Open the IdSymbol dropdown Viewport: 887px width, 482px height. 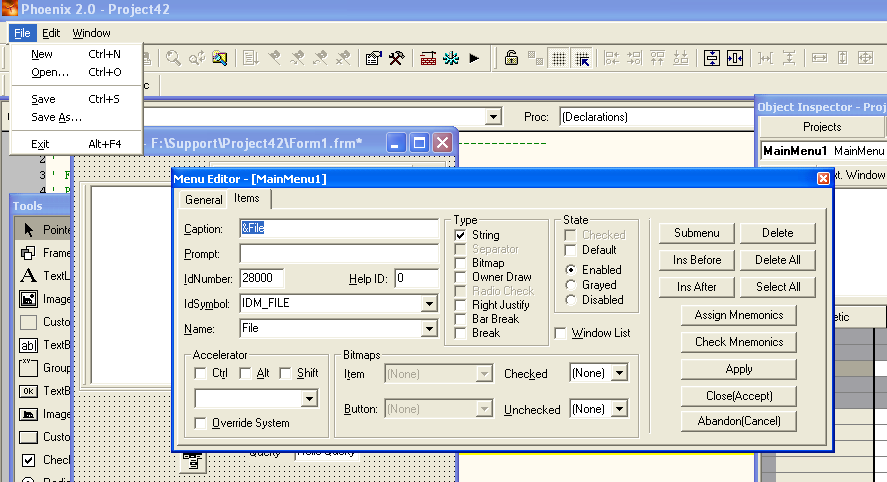(x=429, y=304)
